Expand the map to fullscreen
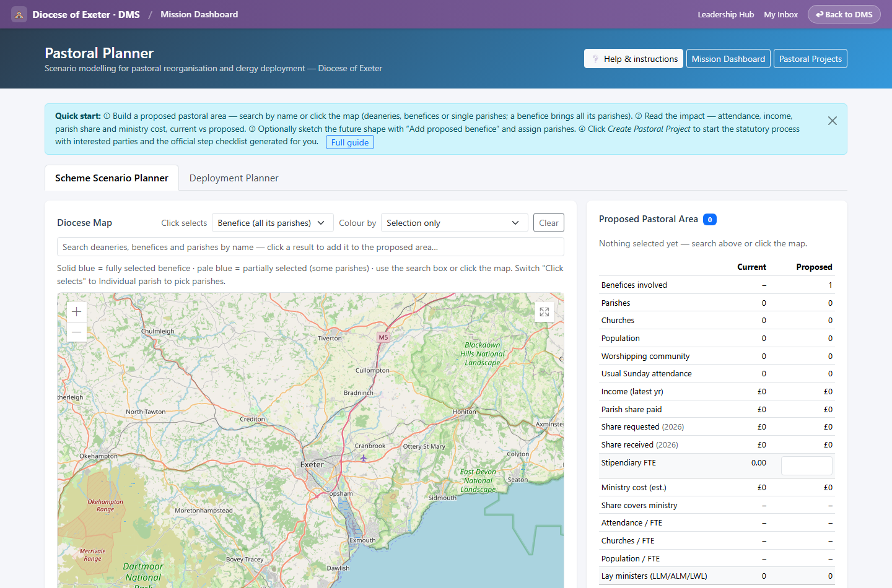The image size is (892, 588). point(544,312)
